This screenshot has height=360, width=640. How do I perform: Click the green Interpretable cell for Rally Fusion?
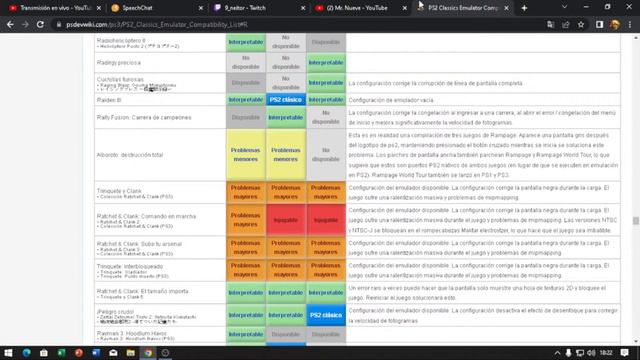point(286,118)
